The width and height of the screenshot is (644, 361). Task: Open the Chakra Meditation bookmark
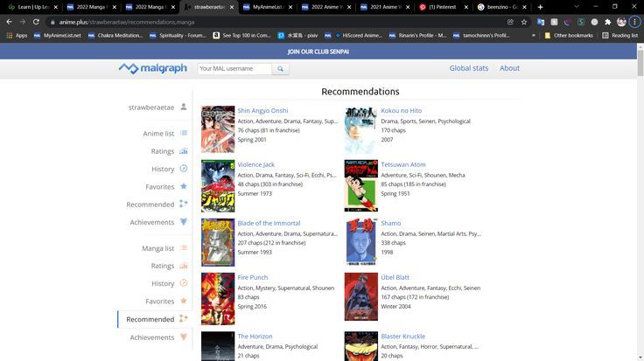coord(115,36)
